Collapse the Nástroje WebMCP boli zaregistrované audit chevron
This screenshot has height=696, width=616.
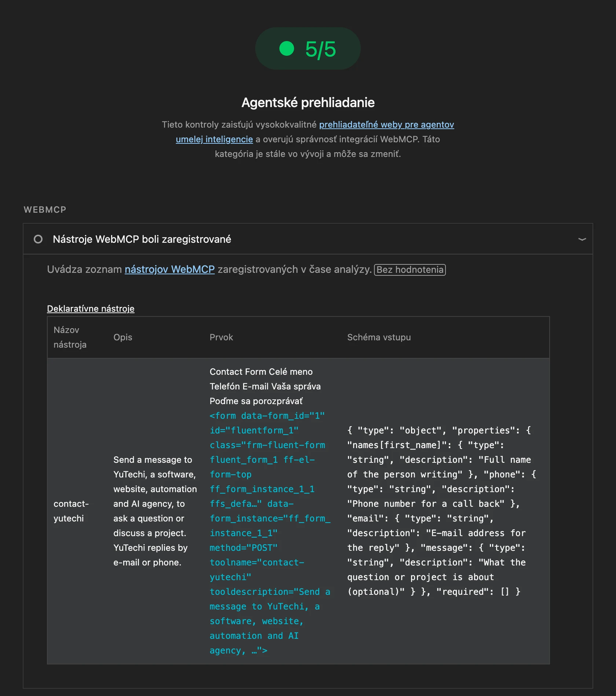(x=582, y=239)
